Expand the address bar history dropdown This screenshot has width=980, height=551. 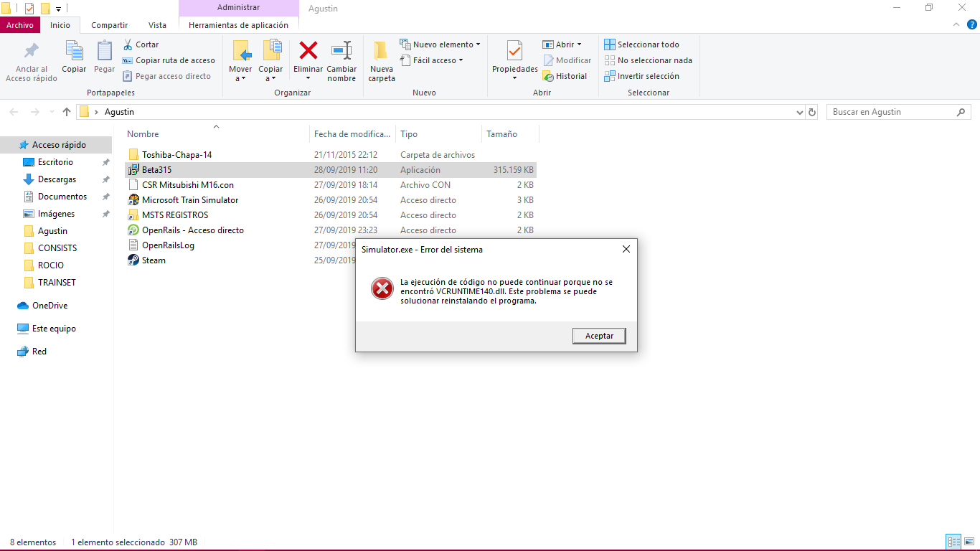pos(800,112)
